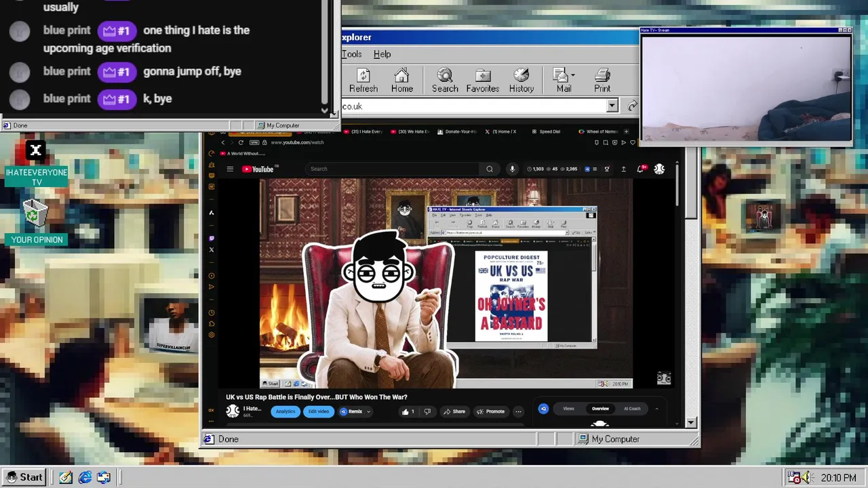Click the Analytics button under video
The width and height of the screenshot is (868, 488).
click(285, 411)
